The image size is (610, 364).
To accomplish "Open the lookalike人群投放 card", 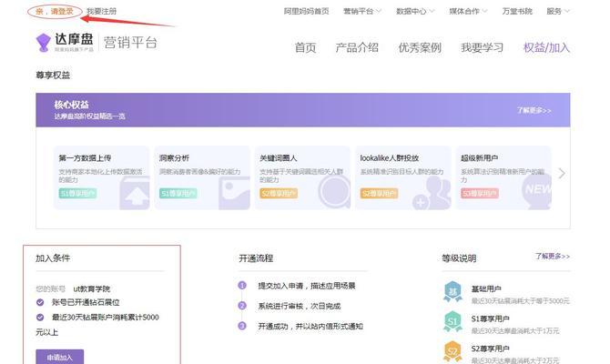I will [403, 177].
